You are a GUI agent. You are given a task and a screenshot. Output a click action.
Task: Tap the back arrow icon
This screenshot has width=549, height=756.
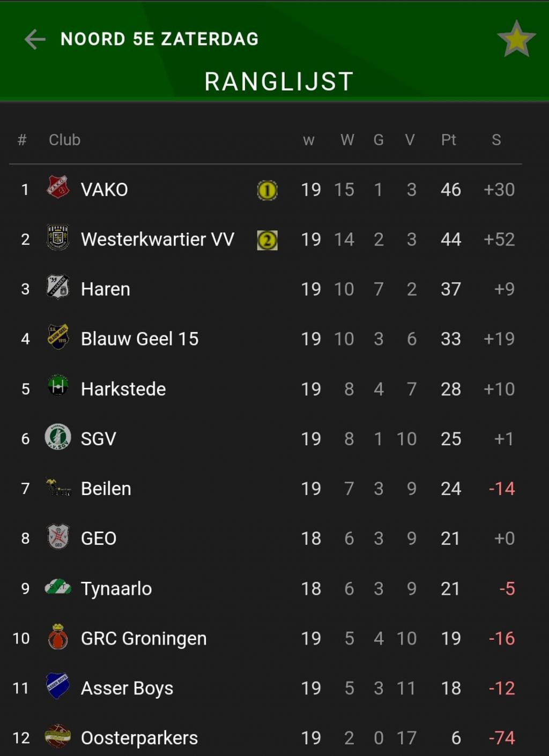[x=35, y=39]
